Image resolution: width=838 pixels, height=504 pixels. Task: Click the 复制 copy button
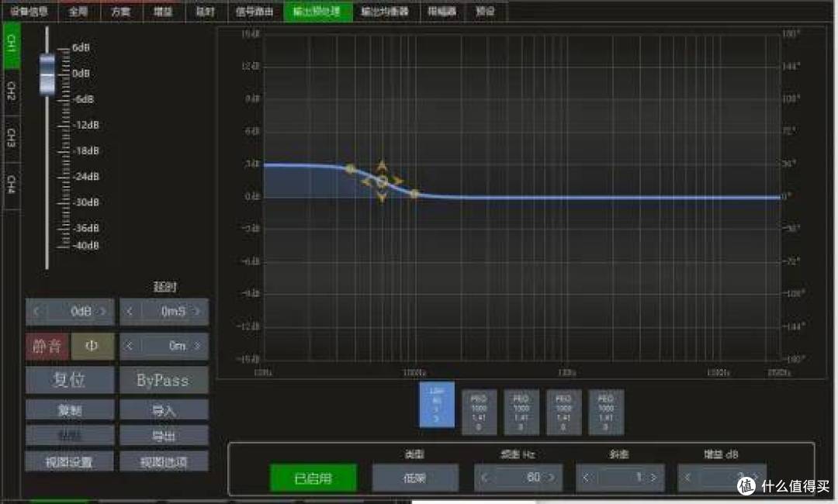70,410
